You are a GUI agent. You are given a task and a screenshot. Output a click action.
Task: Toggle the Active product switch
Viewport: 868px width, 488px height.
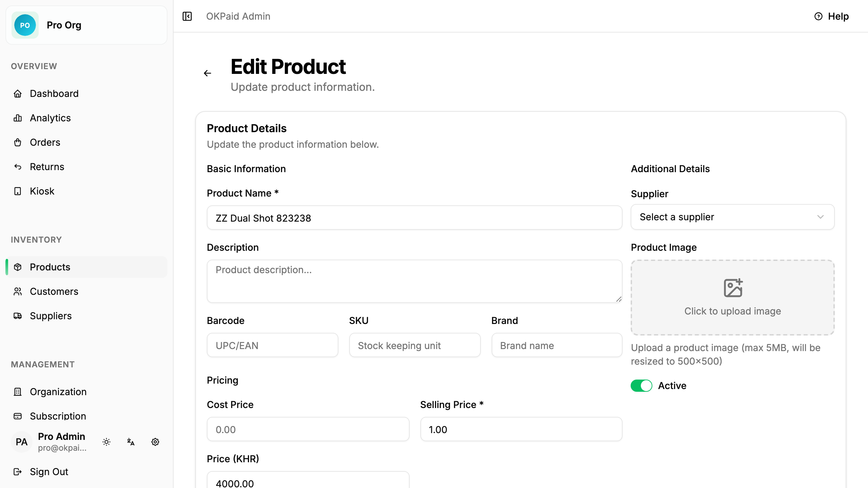point(641,386)
